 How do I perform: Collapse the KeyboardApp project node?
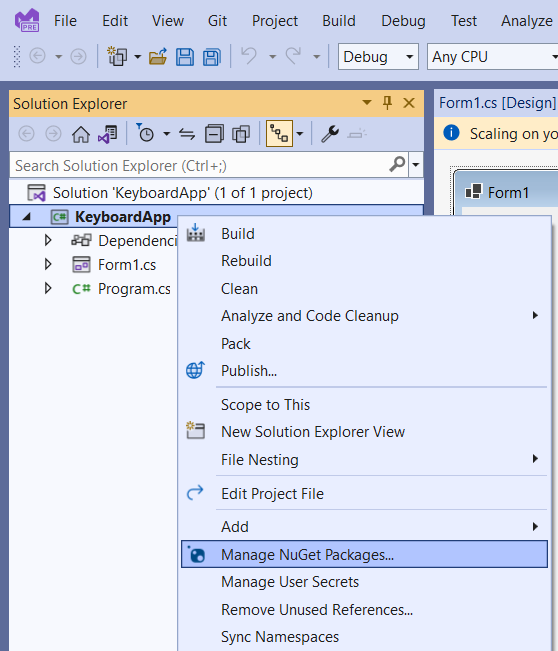[27, 217]
